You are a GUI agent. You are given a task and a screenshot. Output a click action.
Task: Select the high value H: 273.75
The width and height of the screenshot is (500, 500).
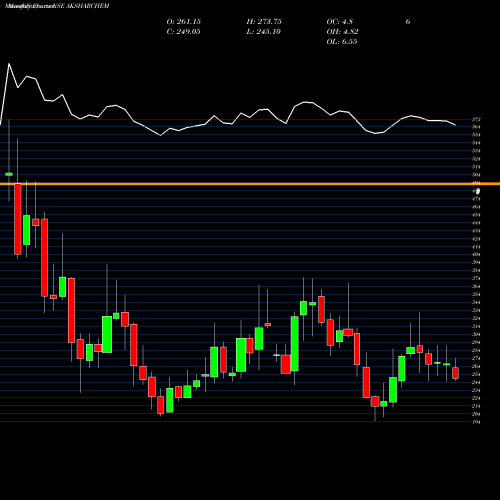(264, 22)
